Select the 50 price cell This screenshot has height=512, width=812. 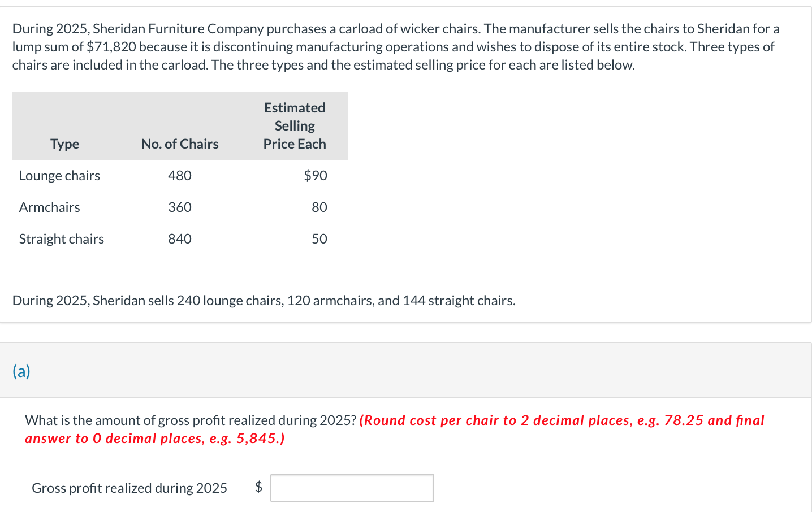321,238
